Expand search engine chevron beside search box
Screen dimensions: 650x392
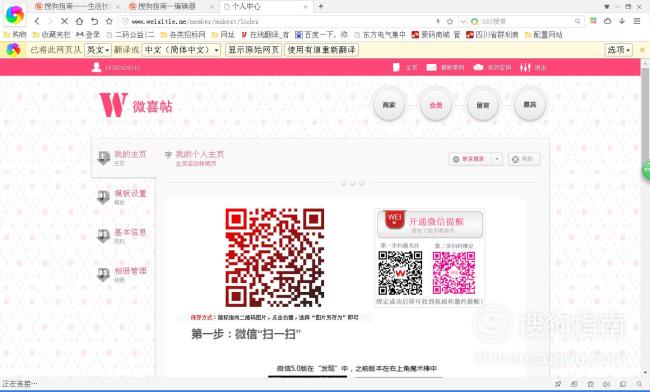pos(463,21)
